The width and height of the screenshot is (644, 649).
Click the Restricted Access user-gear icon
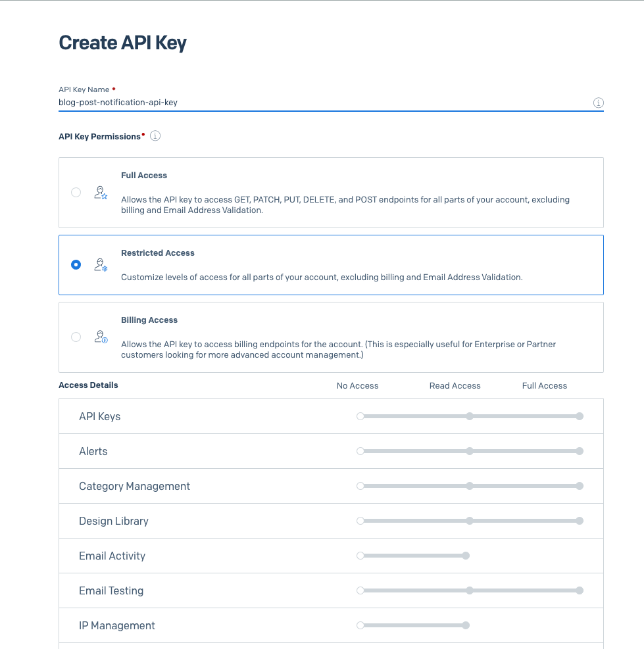(x=101, y=265)
